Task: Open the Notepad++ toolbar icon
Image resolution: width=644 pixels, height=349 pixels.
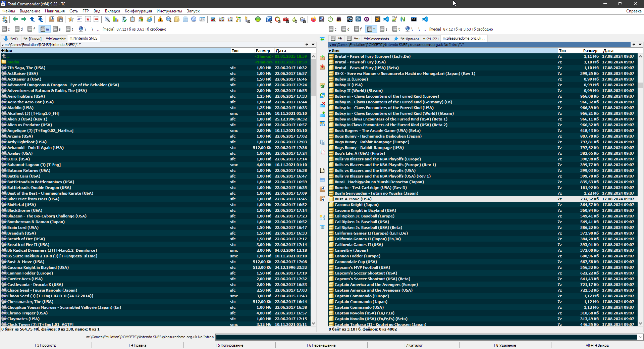Action: 394,19
